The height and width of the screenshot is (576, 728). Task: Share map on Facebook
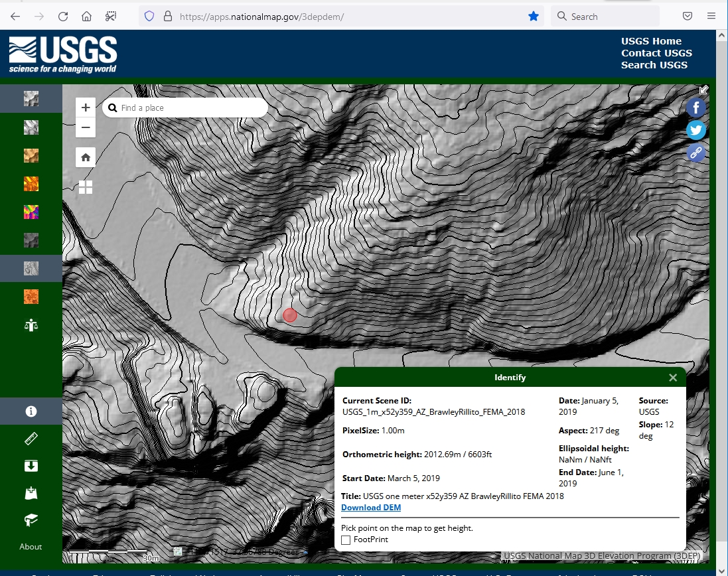(x=695, y=108)
